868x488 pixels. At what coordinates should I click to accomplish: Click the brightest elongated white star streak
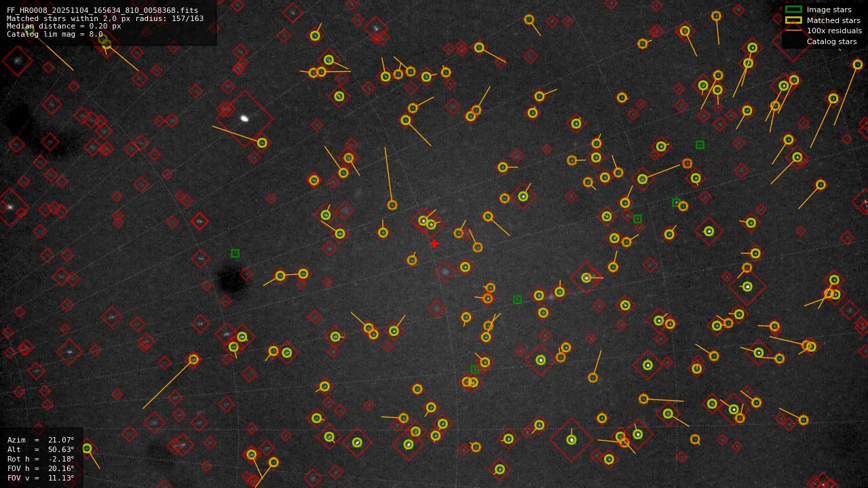pos(244,118)
